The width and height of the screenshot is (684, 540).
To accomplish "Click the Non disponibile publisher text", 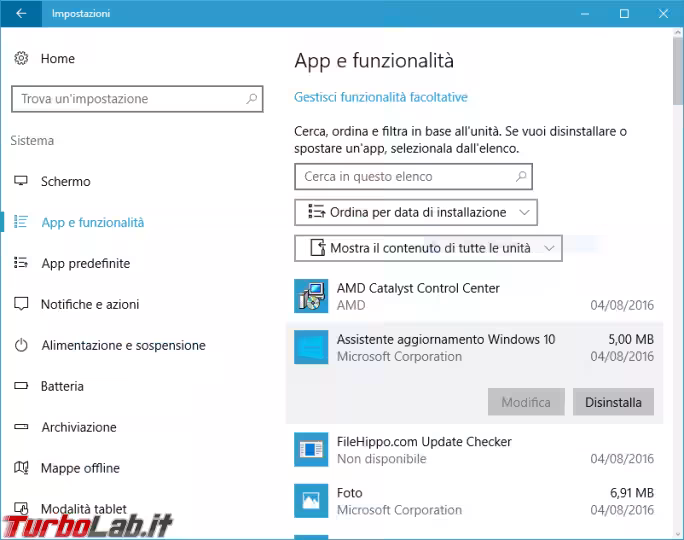I will click(x=382, y=459).
